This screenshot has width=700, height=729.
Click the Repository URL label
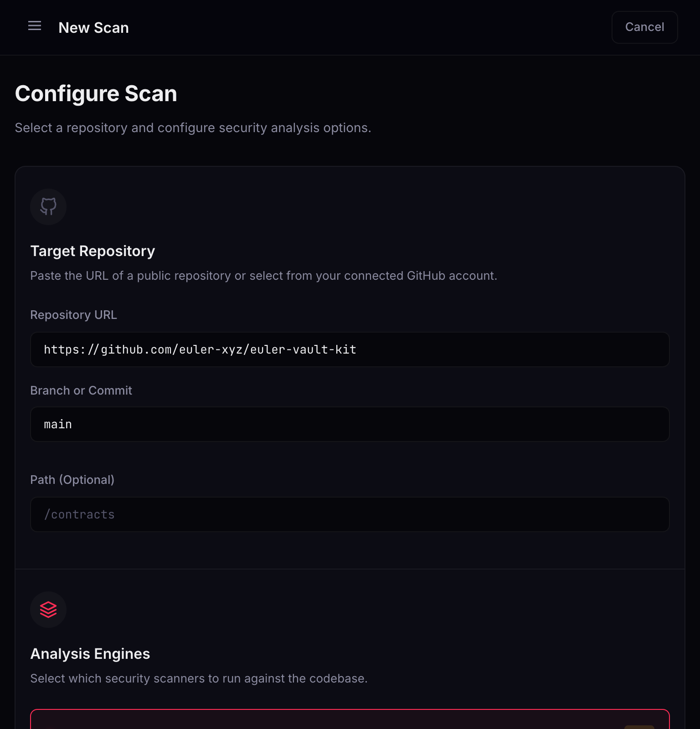(x=73, y=315)
